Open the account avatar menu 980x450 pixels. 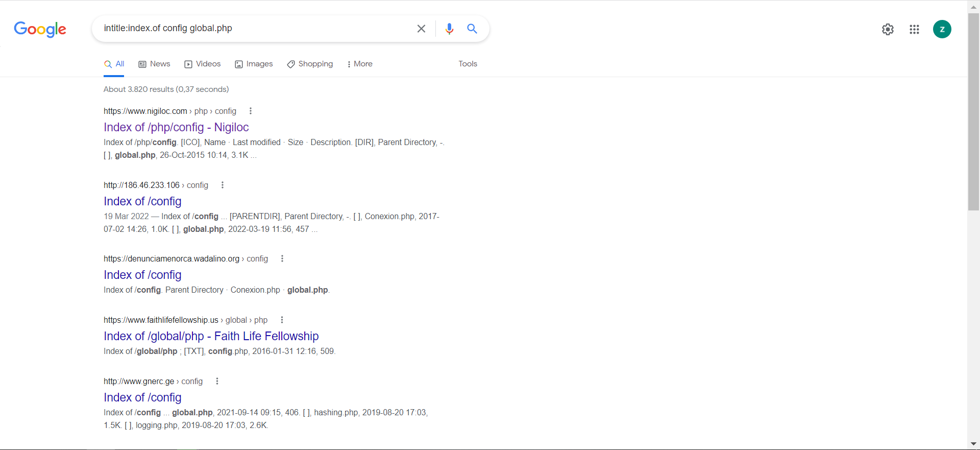tap(942, 30)
